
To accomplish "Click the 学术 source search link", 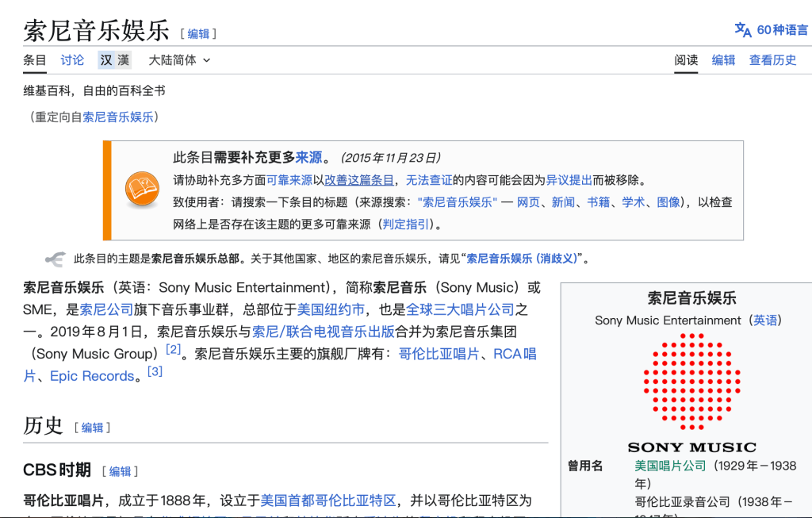I will [634, 202].
